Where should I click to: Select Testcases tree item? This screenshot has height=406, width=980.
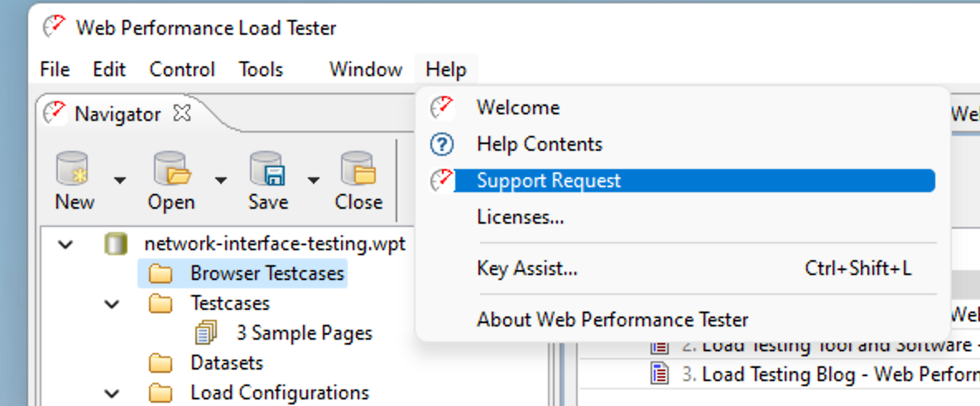pos(230,303)
